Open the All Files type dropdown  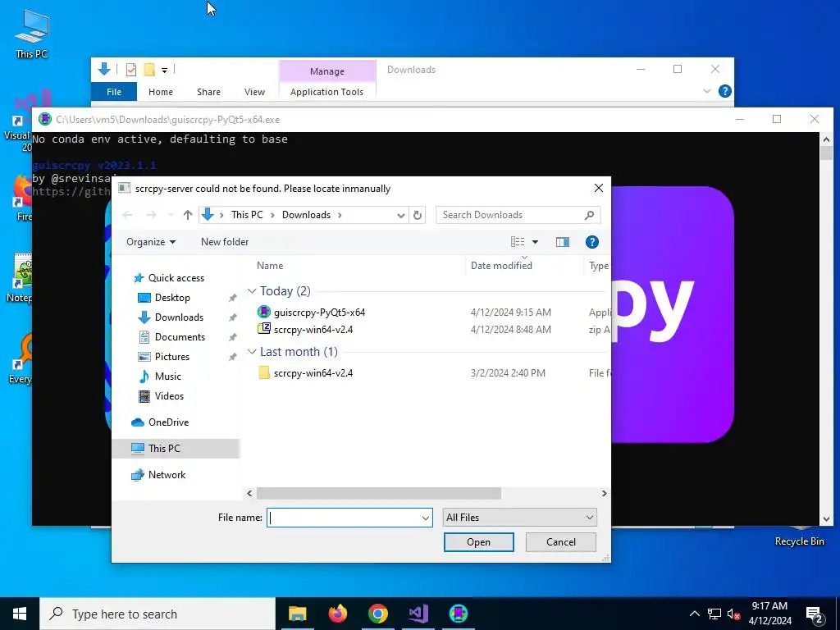(x=519, y=518)
